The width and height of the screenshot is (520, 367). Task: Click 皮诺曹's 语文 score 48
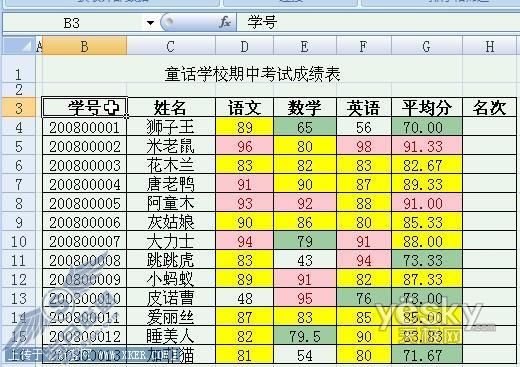pyautogui.click(x=244, y=298)
